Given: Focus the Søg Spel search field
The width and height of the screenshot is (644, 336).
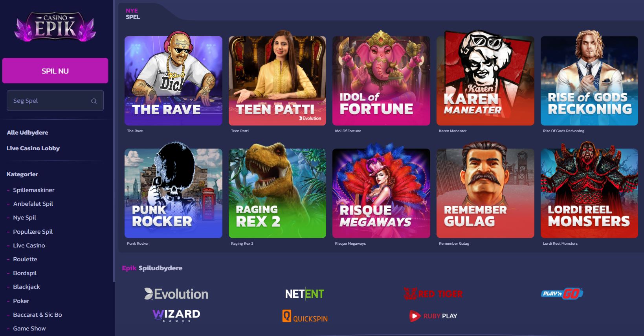Looking at the screenshot, I should [x=55, y=101].
